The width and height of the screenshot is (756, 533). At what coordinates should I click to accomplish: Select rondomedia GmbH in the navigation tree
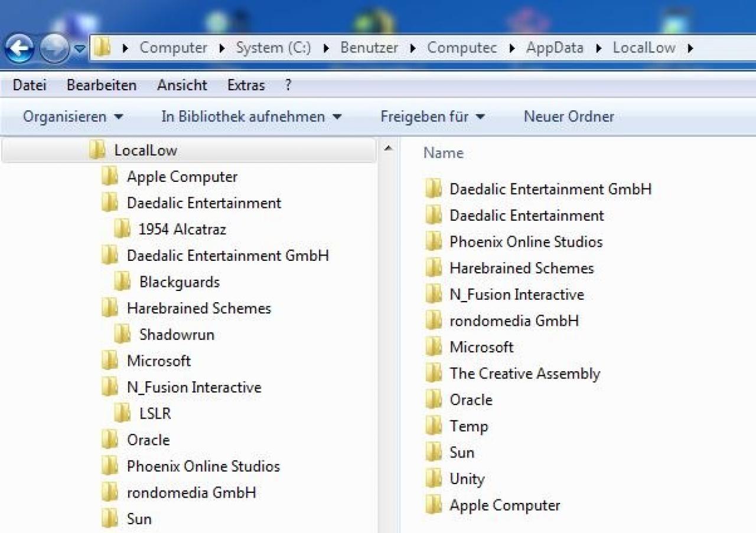point(191,492)
